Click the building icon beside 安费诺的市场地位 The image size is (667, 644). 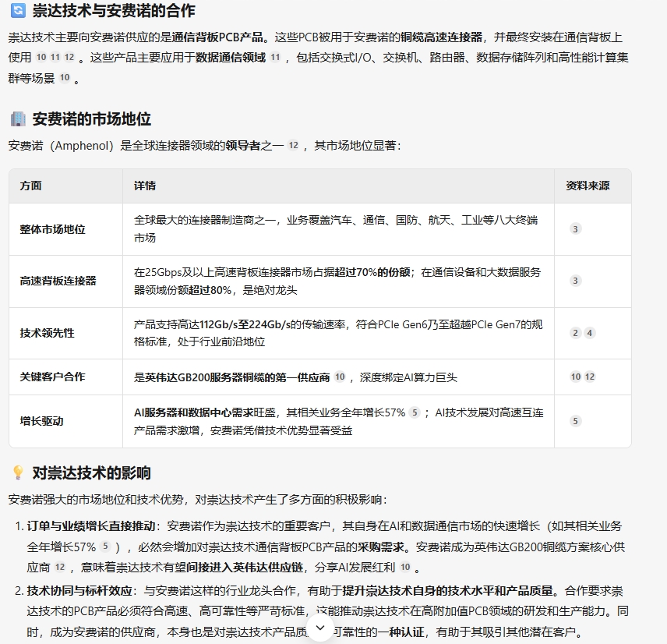click(x=18, y=119)
